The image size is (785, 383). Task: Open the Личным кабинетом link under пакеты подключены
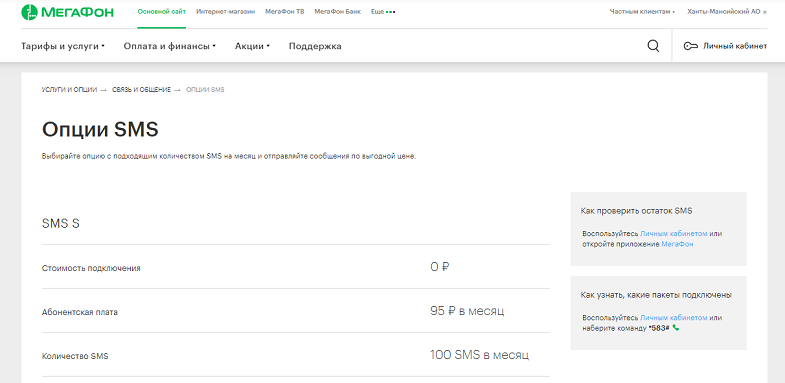(674, 318)
